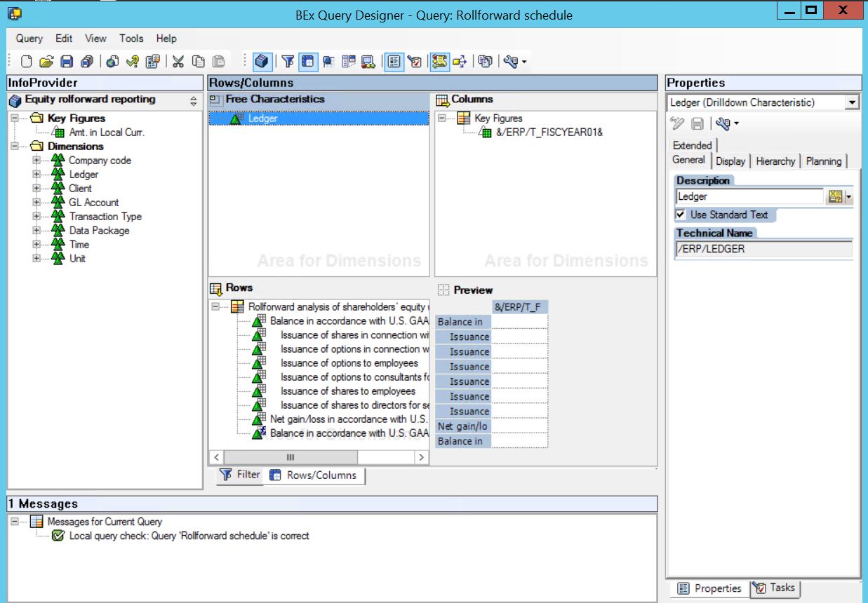Open the Messages view icon
The image size is (868, 603).
441,61
